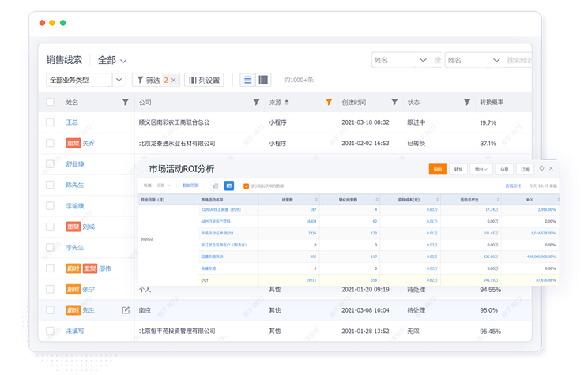The height and width of the screenshot is (375, 588).
Task: Open the filter on the 状态 column
Action: 467,103
